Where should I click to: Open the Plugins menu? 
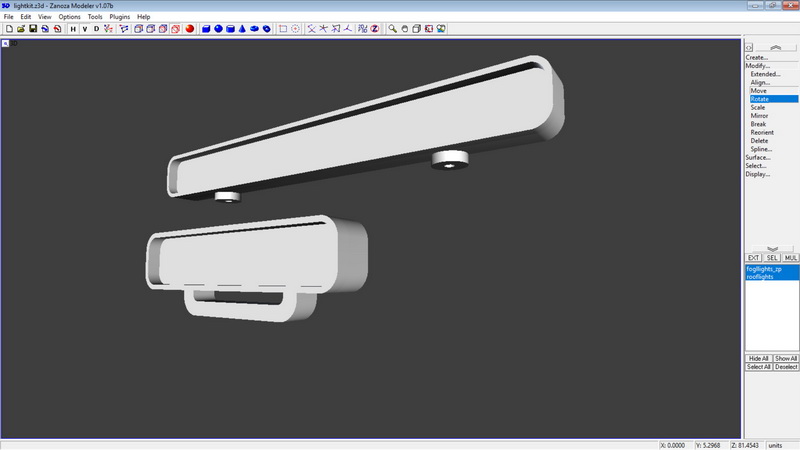click(x=119, y=17)
